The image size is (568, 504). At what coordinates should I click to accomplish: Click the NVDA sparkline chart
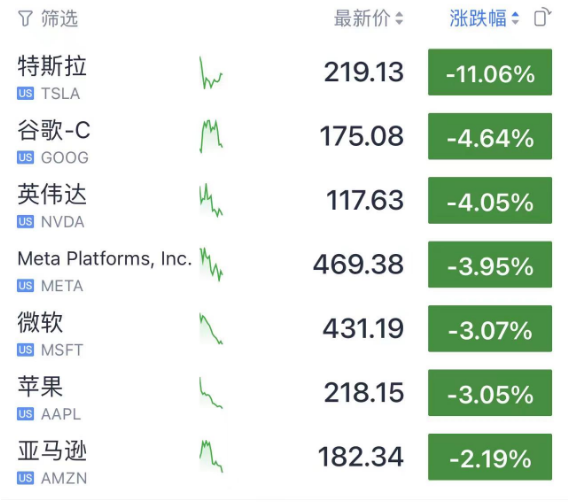[211, 200]
